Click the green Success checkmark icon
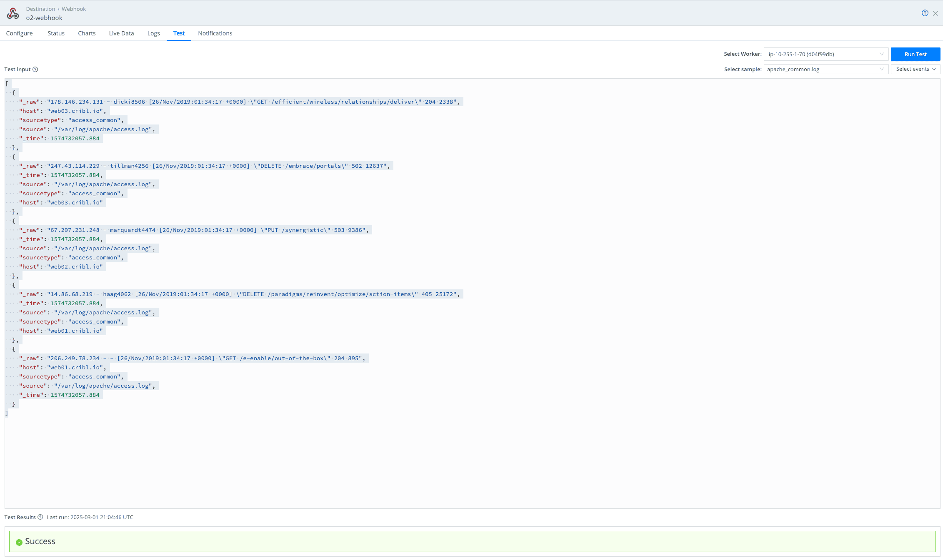Image resolution: width=943 pixels, height=560 pixels. (19, 542)
